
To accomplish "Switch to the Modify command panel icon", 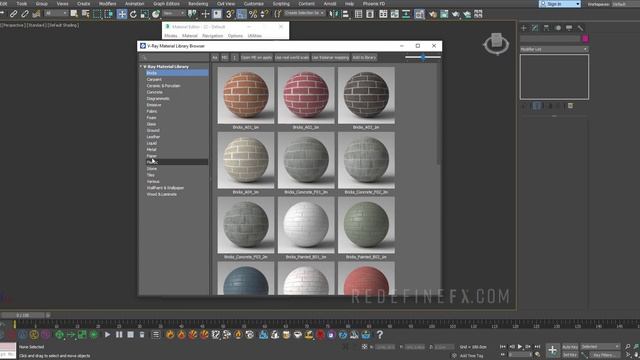I will (x=535, y=28).
